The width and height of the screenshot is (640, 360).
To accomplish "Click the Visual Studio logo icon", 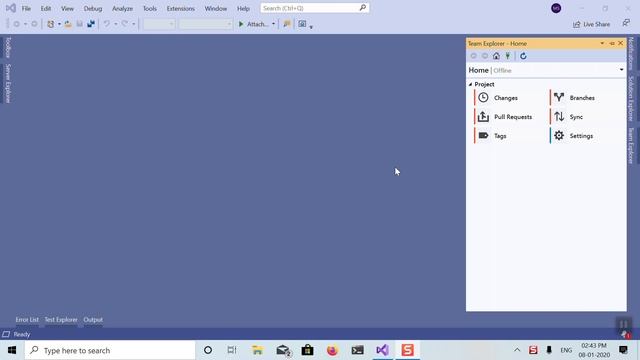I will click(x=11, y=8).
